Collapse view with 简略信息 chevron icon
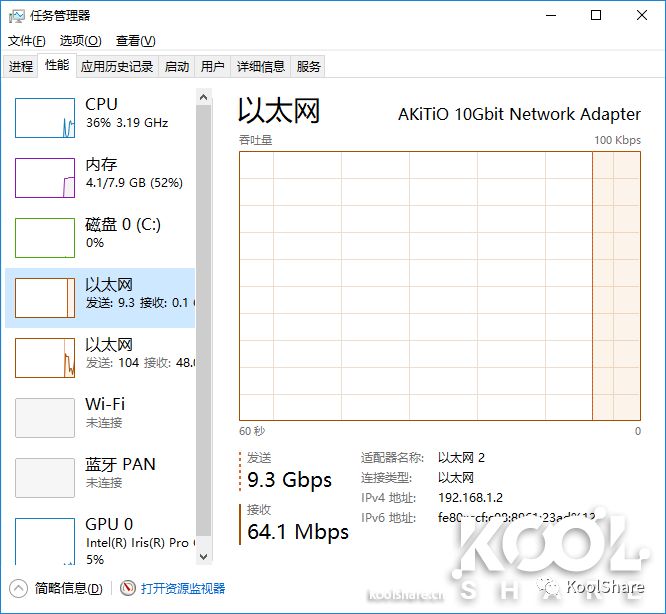The width and height of the screenshot is (666, 614). click(x=18, y=589)
